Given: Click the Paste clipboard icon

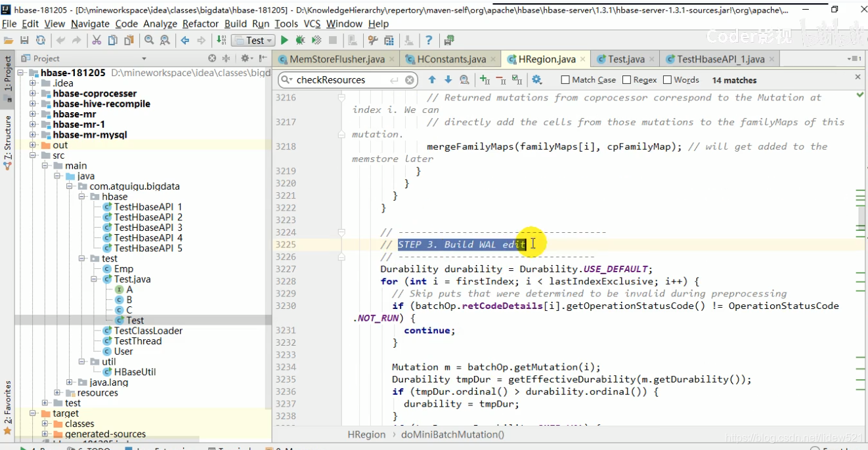Looking at the screenshot, I should (129, 40).
